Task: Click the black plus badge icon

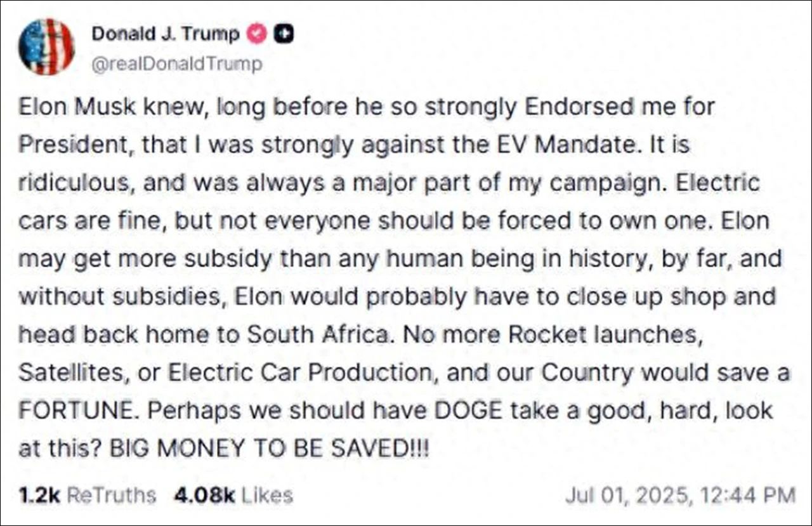Action: pyautogui.click(x=284, y=34)
